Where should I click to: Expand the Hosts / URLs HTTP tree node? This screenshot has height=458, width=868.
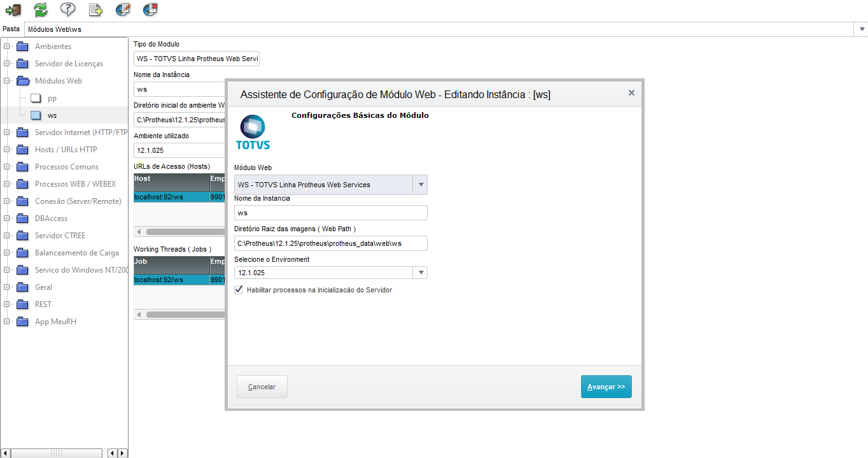tap(6, 150)
